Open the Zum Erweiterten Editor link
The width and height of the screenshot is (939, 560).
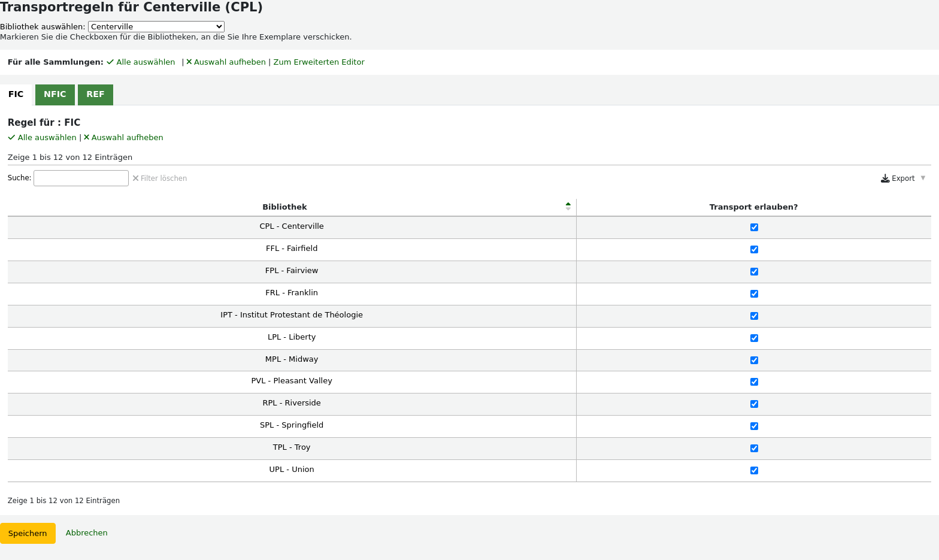coord(319,62)
